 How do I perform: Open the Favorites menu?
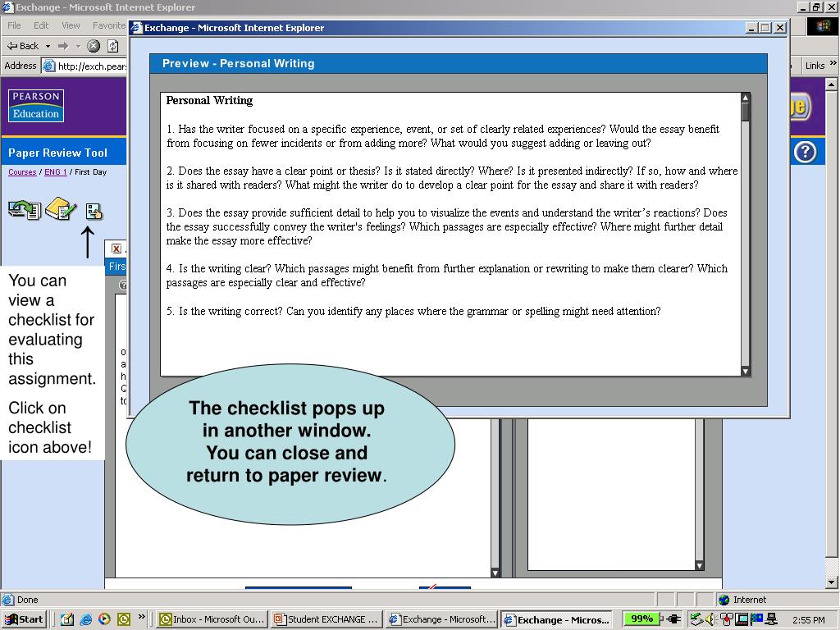(109, 25)
